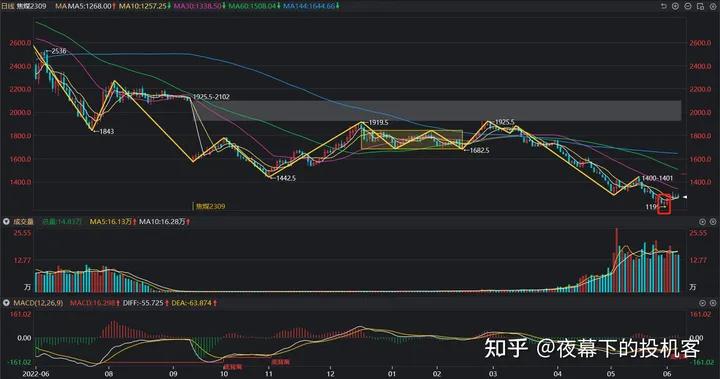Viewport: 720px width, 379px height.
Task: Click the zoom-in plus circle icon
Action: pyautogui.click(x=675, y=6)
